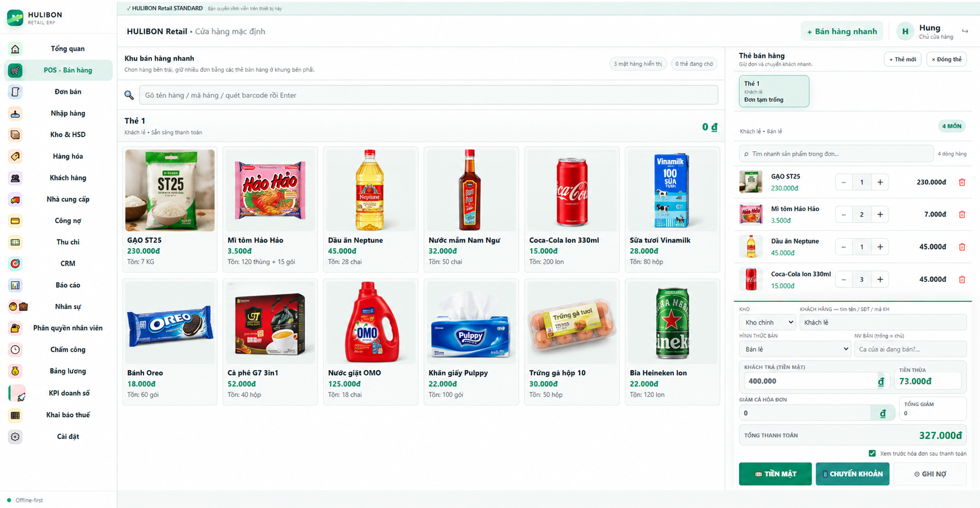Click the Nhà cung cấp truck icon
The height and width of the screenshot is (508, 980).
coord(15,200)
